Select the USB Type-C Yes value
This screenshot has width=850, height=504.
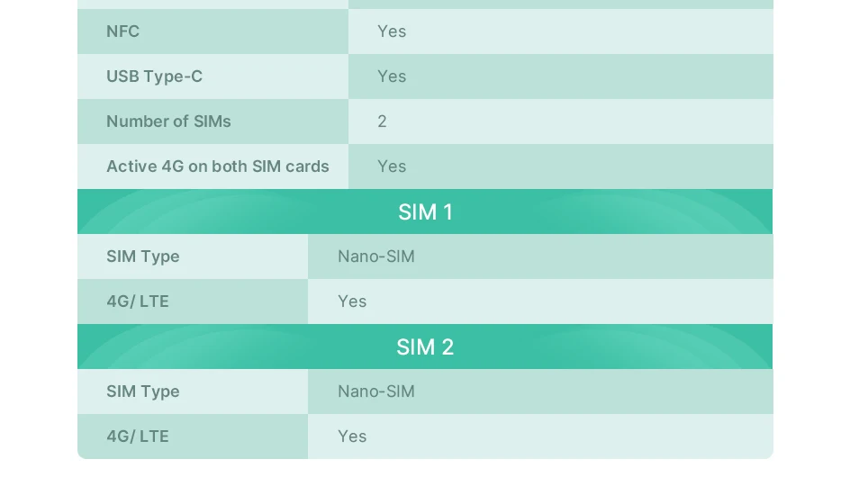point(561,76)
